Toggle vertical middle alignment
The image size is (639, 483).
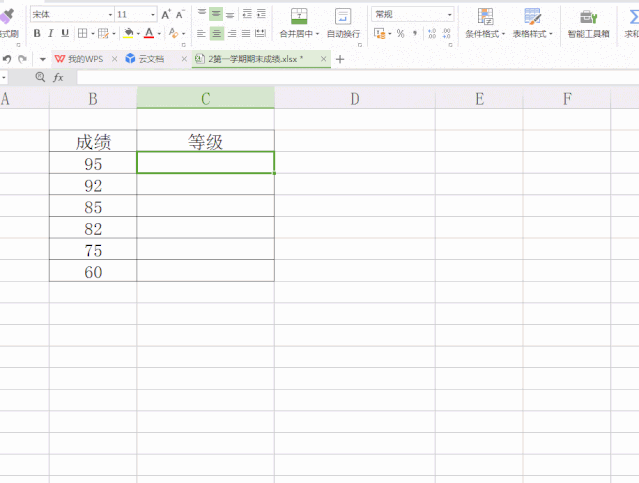coord(216,14)
